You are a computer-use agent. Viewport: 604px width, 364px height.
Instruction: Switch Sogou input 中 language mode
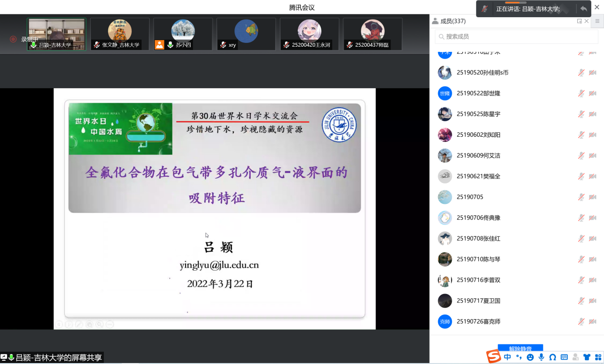click(507, 357)
